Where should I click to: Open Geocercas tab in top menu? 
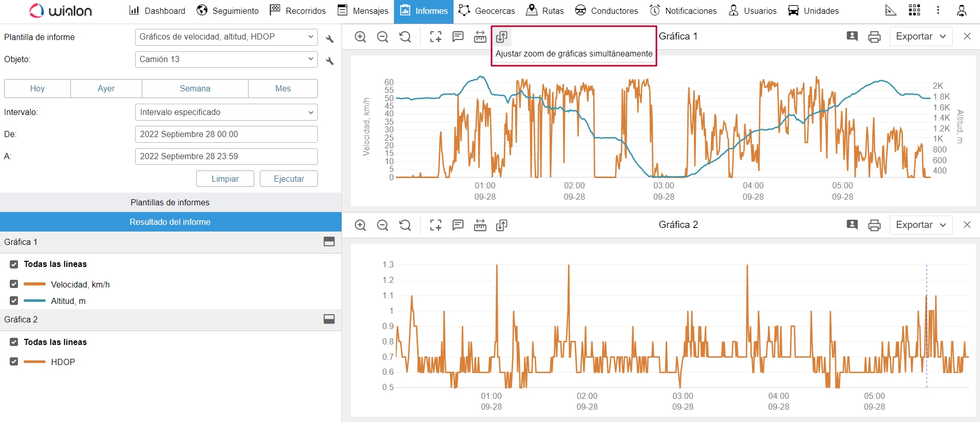point(486,11)
